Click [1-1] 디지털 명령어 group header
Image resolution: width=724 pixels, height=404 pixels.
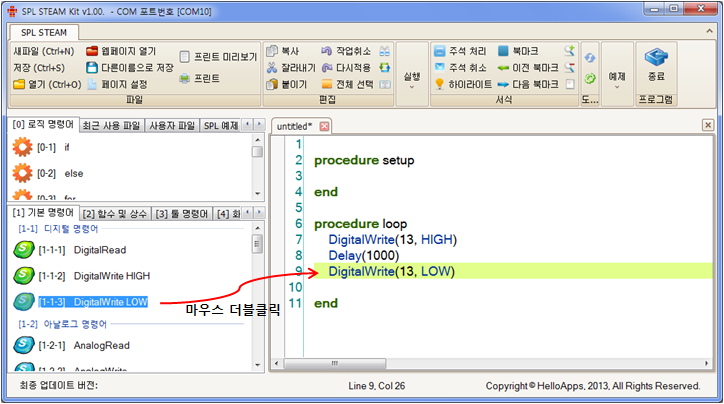58,229
